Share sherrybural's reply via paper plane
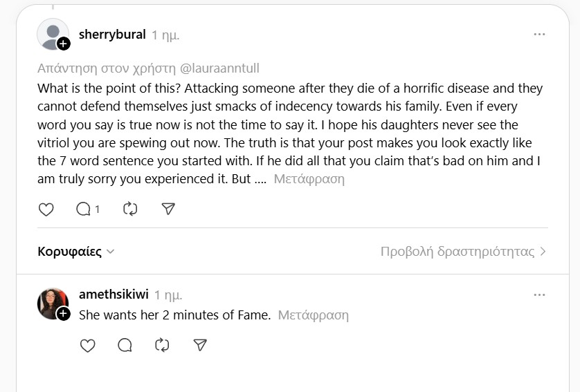The width and height of the screenshot is (580, 392). 168,209
